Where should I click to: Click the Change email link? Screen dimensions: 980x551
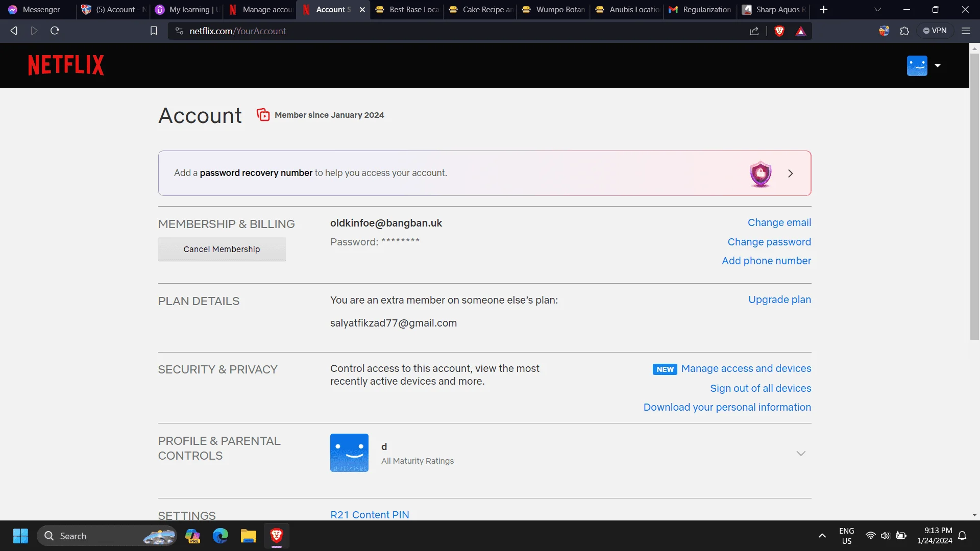pos(779,222)
